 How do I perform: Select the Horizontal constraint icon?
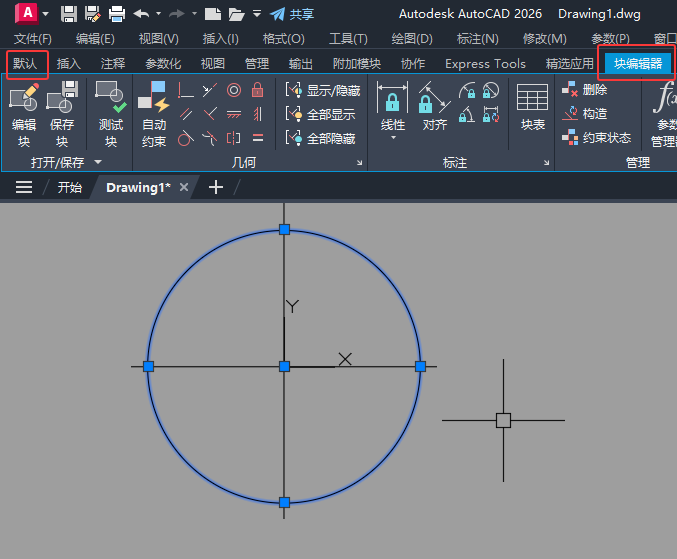coord(234,114)
